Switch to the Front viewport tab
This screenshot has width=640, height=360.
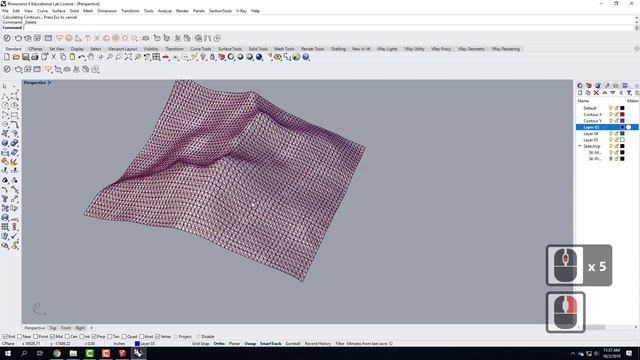(66, 328)
